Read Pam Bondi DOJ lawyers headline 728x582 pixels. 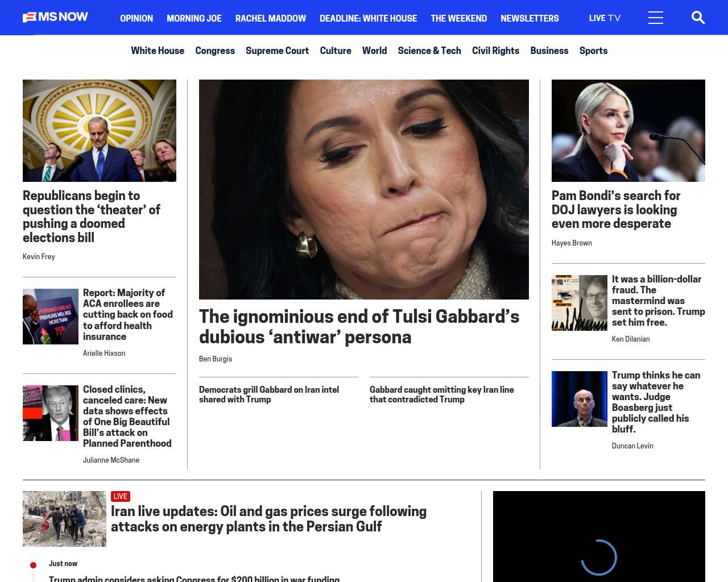coord(616,210)
